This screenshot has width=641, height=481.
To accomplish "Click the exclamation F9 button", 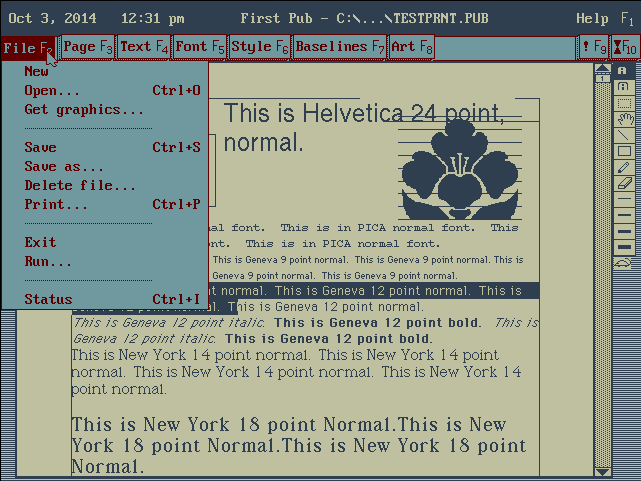I will coord(592,47).
